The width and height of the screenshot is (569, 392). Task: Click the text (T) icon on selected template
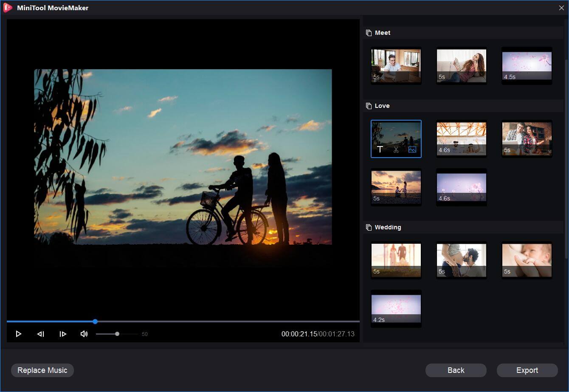pyautogui.click(x=380, y=149)
